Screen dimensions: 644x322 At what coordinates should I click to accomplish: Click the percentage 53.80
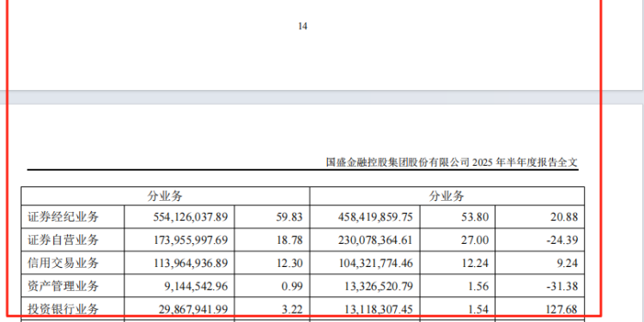[x=476, y=217]
